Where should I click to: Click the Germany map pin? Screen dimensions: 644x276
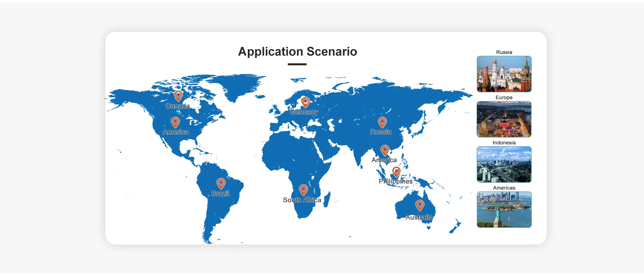tap(305, 101)
